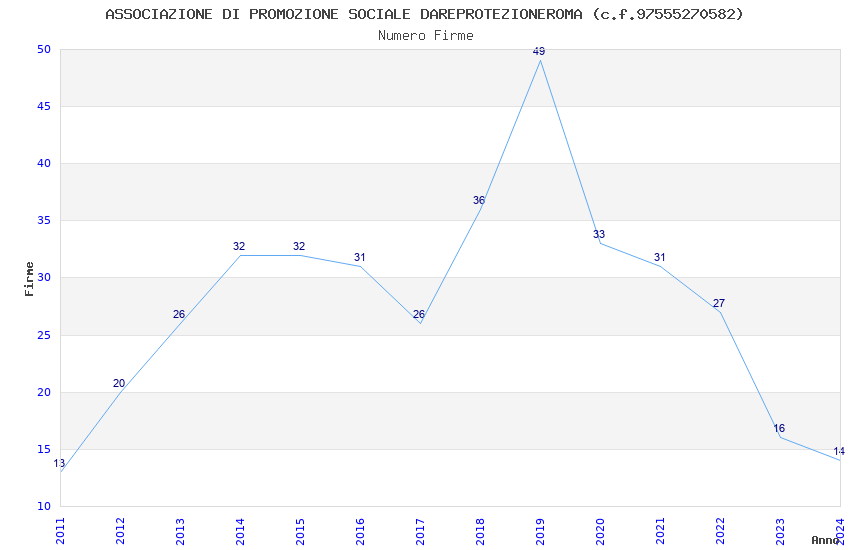Select the 2019 year label
The width and height of the screenshot is (850, 550).
coord(540,531)
